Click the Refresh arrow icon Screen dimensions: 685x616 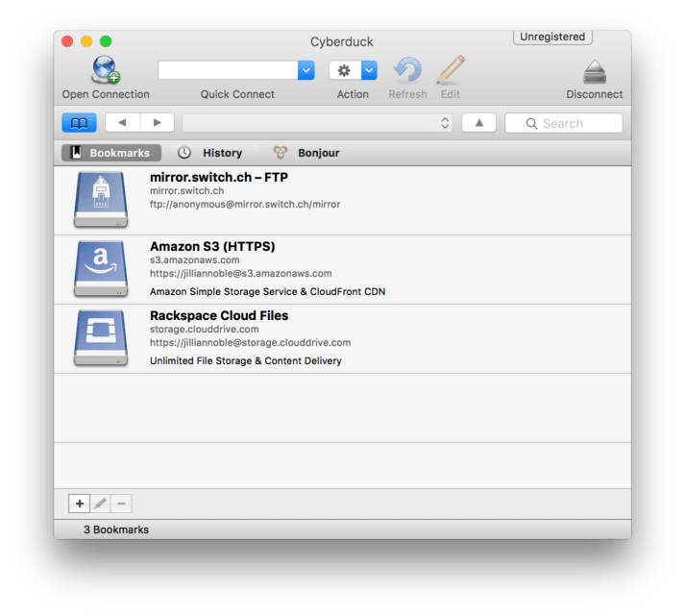click(x=407, y=70)
